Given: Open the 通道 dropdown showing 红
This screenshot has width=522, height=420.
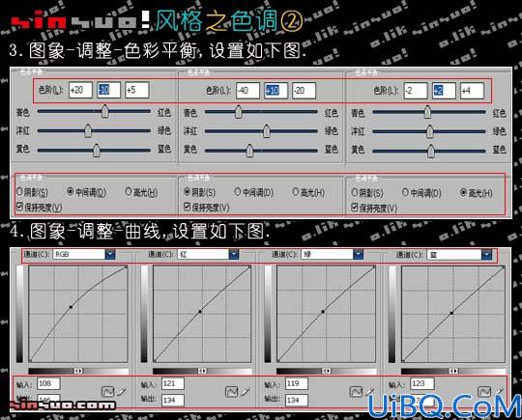Looking at the screenshot, I should coord(208,254).
